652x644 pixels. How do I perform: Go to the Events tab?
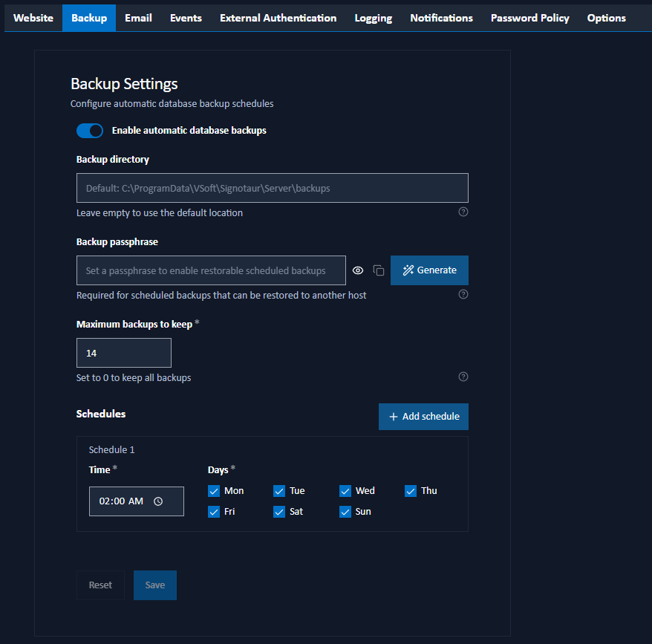coord(186,19)
